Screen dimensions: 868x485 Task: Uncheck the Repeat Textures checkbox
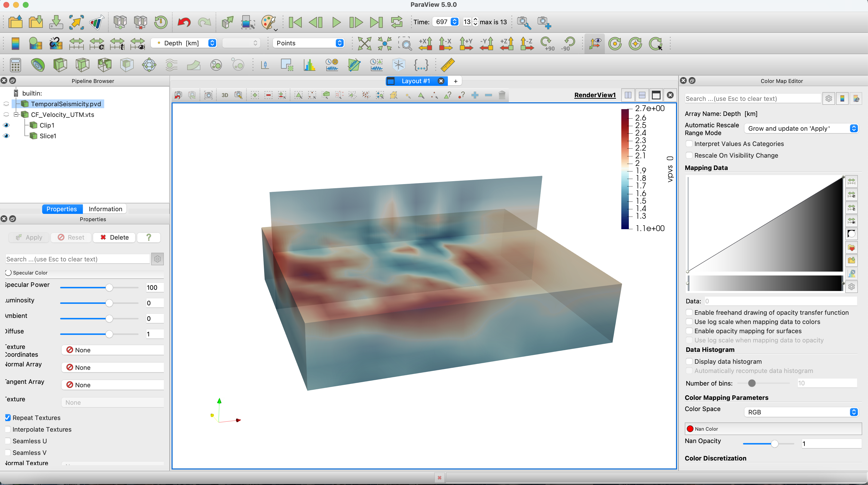click(x=8, y=418)
